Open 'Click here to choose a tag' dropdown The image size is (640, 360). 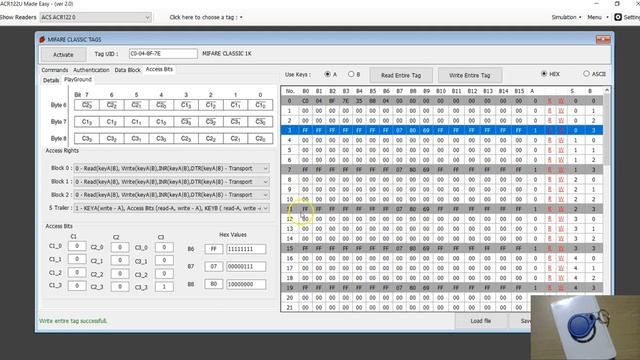click(x=206, y=17)
